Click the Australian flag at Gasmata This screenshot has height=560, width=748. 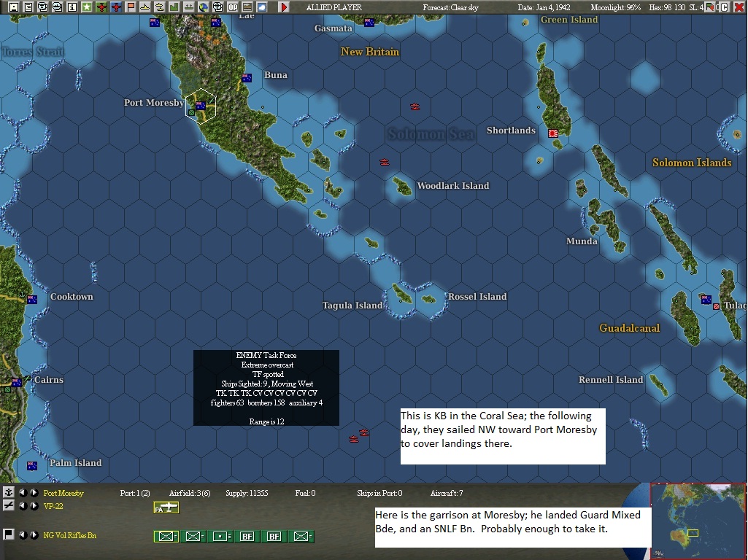pyautogui.click(x=369, y=23)
